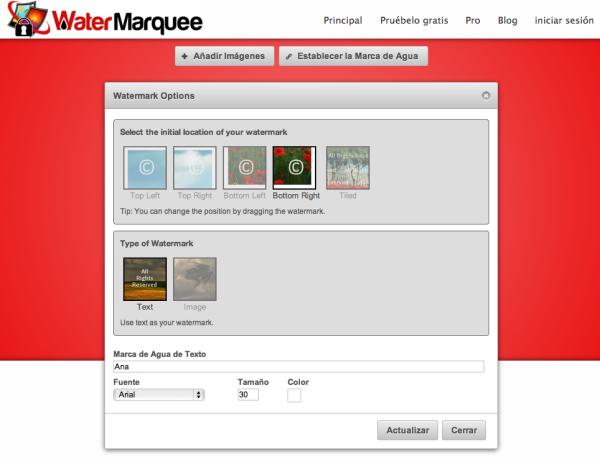The height and width of the screenshot is (462, 600).
Task: Go to the Pruébelo gratis page
Action: [414, 20]
